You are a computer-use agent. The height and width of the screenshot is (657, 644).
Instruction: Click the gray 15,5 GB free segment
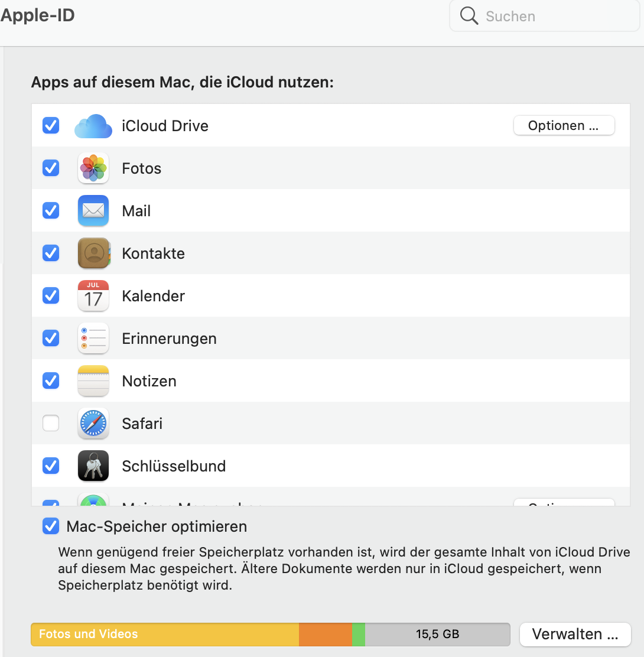point(437,635)
